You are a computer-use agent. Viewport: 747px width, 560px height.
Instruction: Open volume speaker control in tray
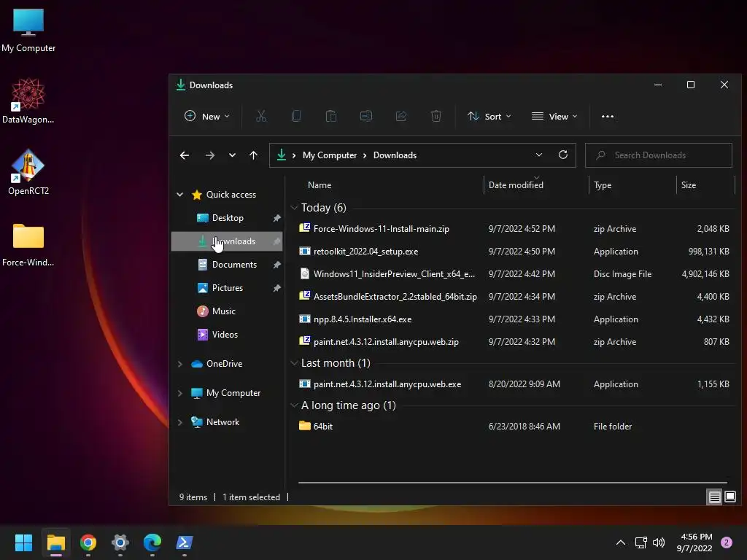659,542
